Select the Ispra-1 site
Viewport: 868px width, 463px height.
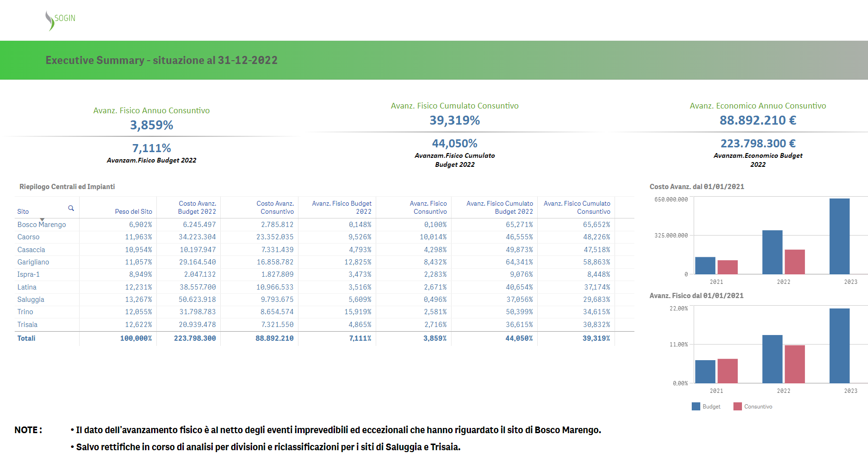pos(28,274)
